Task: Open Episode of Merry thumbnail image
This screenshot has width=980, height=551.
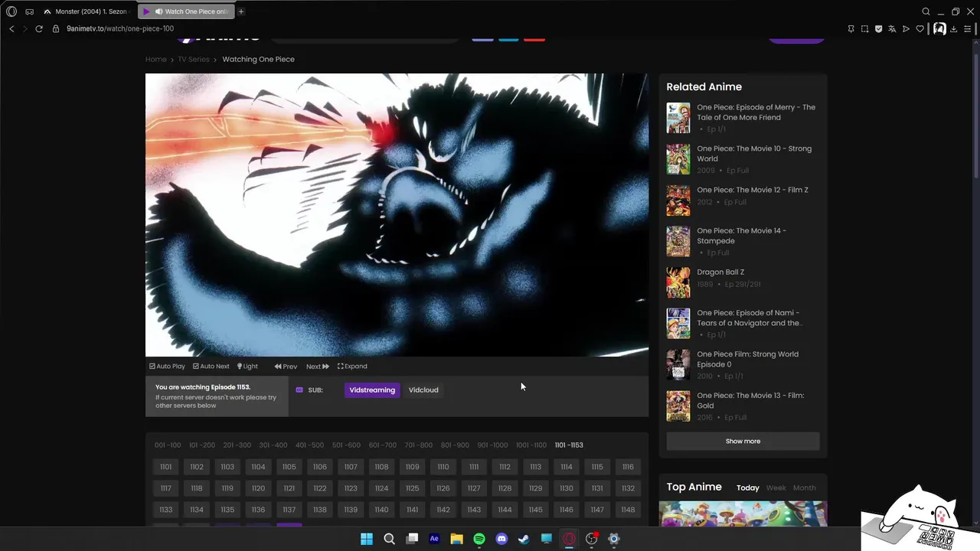Action: pyautogui.click(x=678, y=118)
